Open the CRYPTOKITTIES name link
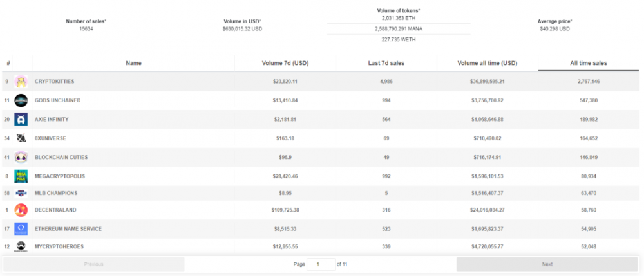The width and height of the screenshot is (644, 276). tap(55, 82)
